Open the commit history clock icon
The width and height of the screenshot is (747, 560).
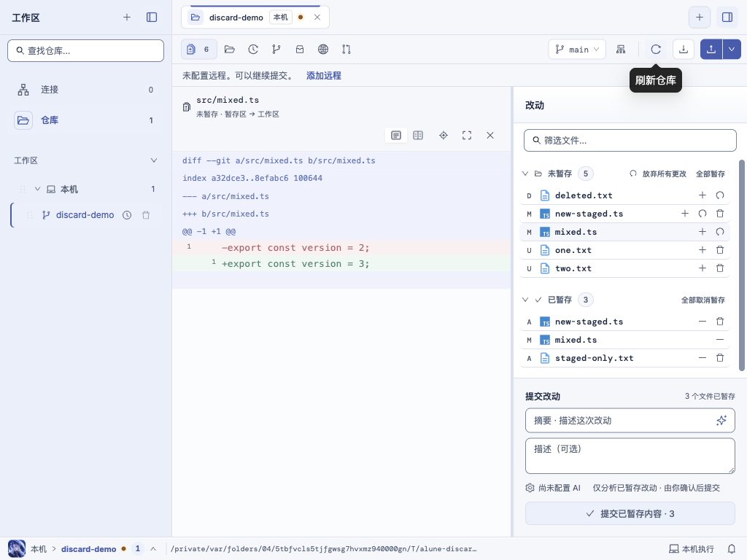click(x=253, y=49)
